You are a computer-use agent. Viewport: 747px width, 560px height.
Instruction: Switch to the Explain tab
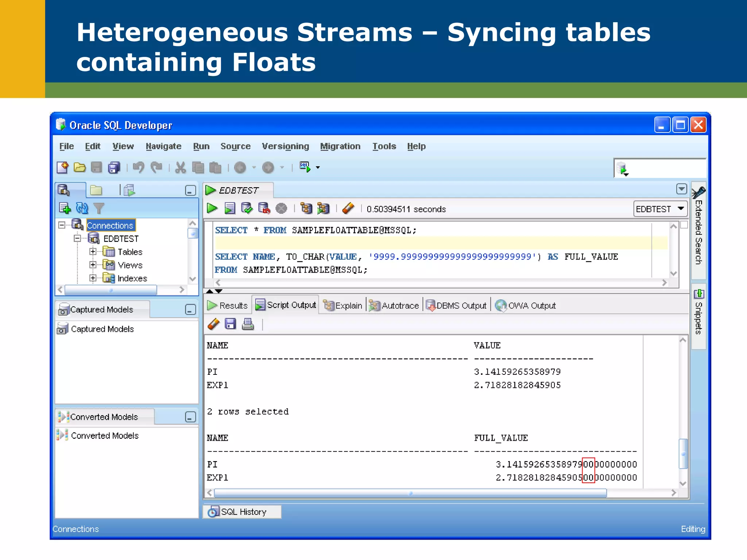pyautogui.click(x=343, y=305)
